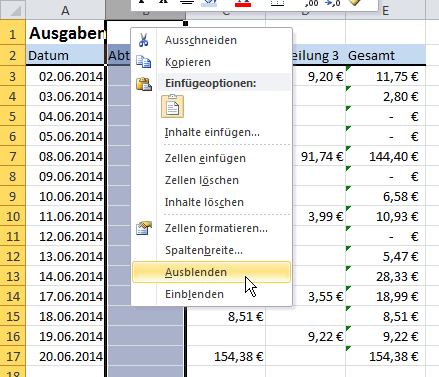Click the Datum header cell
This screenshot has width=439, height=377.
65,55
